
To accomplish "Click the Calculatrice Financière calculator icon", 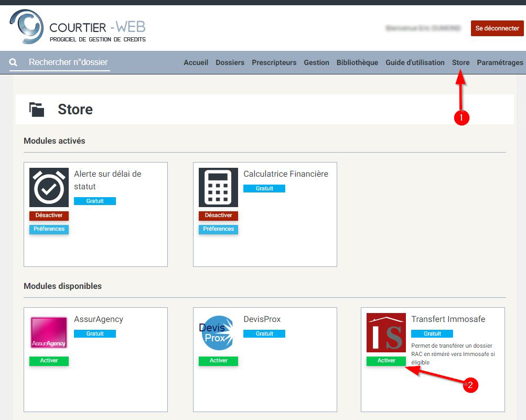I will (218, 187).
